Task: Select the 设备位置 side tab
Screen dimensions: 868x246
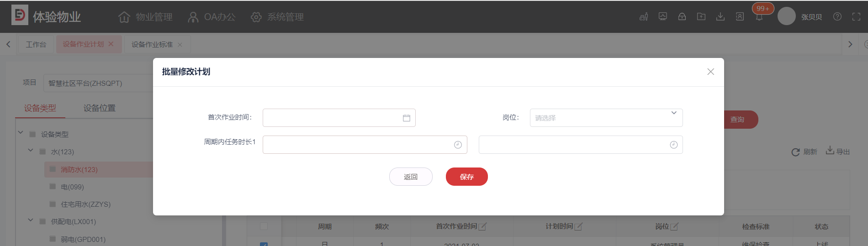Action: coord(100,108)
